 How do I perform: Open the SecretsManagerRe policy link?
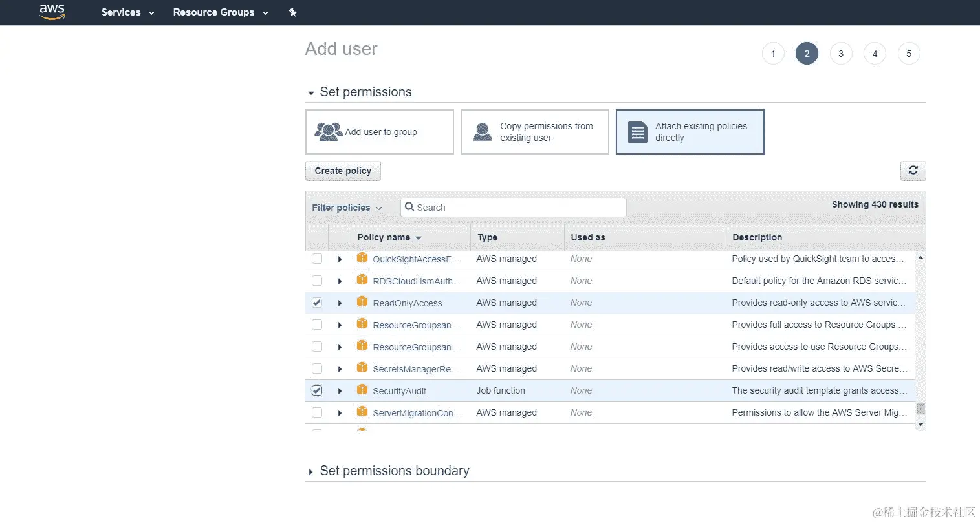tap(416, 369)
